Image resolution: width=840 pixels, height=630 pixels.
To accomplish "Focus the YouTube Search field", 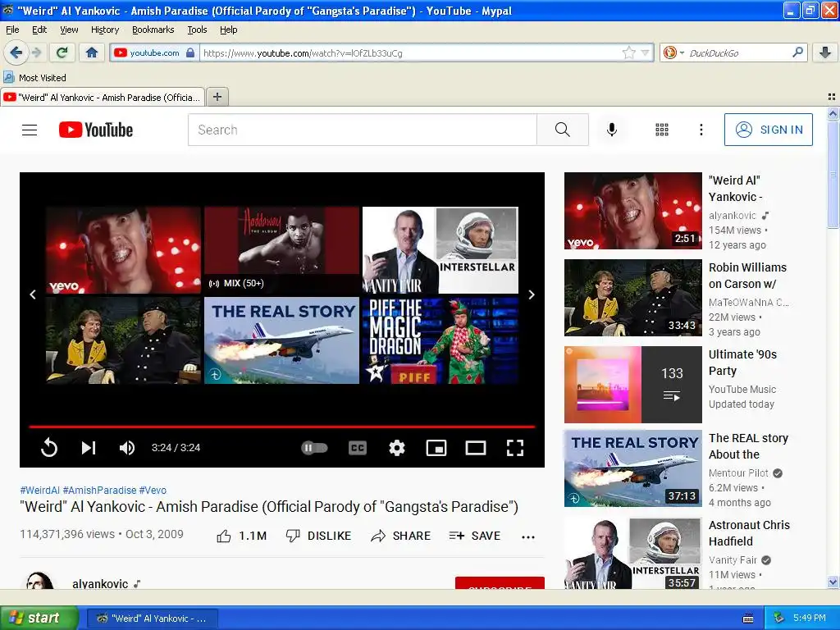I will coord(362,130).
